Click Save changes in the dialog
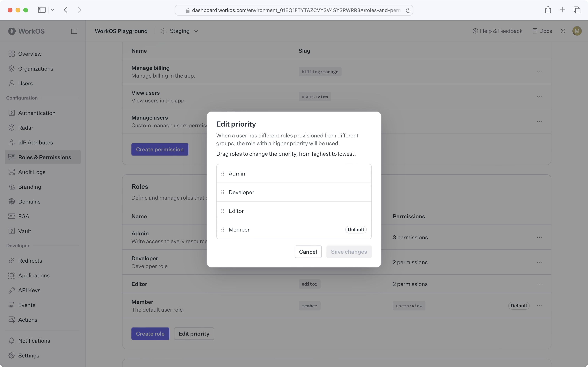Screen dimensions: 588x367 349,252
